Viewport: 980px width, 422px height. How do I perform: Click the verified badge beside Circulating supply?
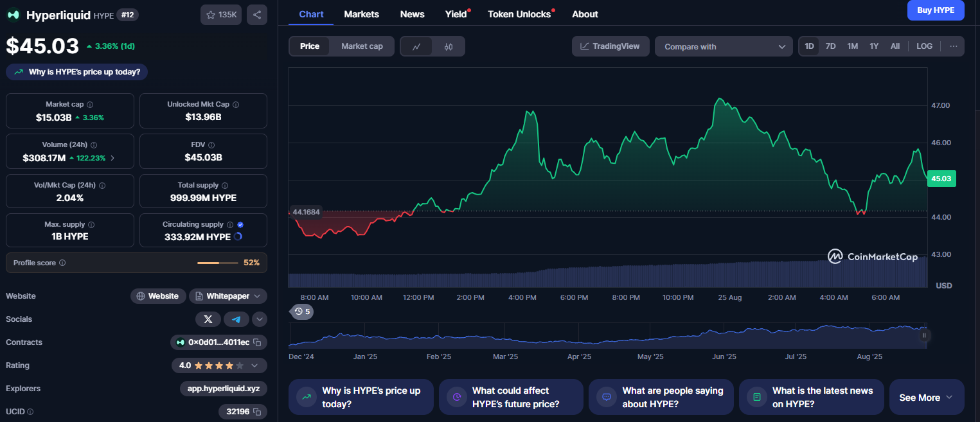240,225
